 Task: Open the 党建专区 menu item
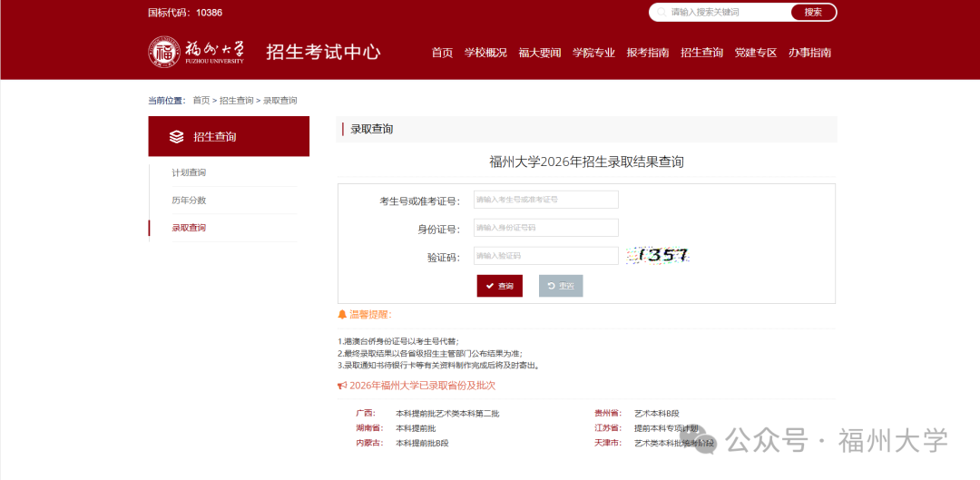(756, 53)
